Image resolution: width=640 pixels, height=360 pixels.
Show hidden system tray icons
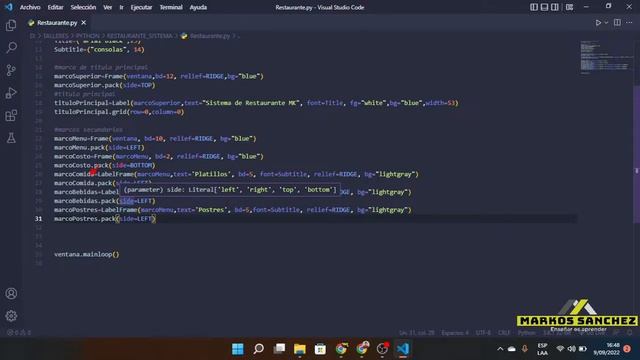click(500, 349)
